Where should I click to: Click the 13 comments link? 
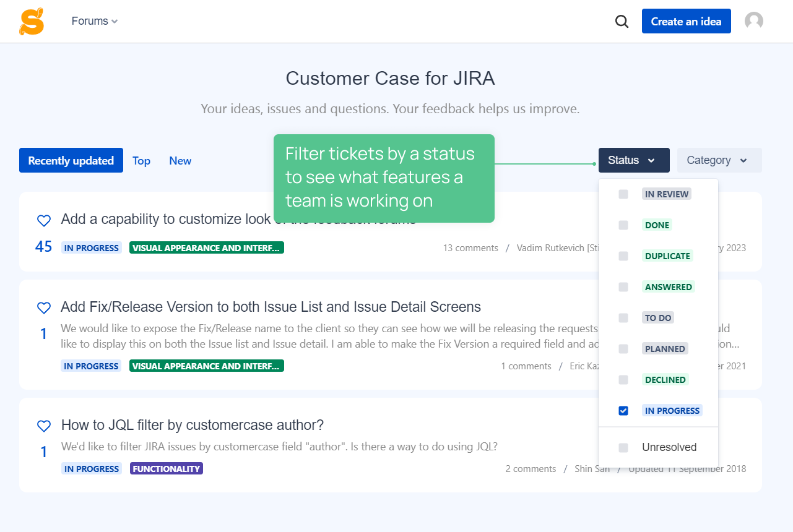(470, 248)
